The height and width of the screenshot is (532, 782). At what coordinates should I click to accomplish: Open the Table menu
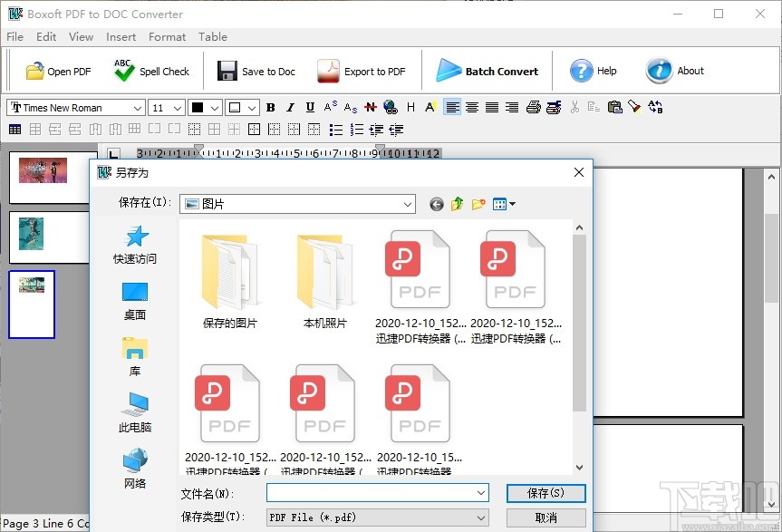tap(213, 37)
